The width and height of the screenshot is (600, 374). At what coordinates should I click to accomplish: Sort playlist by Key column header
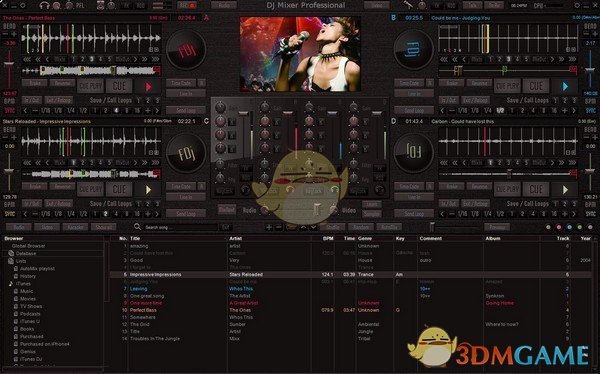click(x=400, y=238)
